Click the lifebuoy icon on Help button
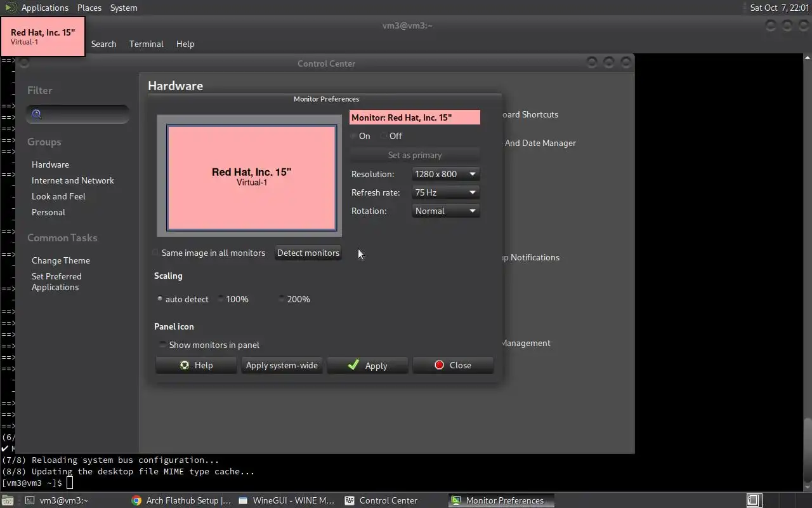 click(185, 365)
